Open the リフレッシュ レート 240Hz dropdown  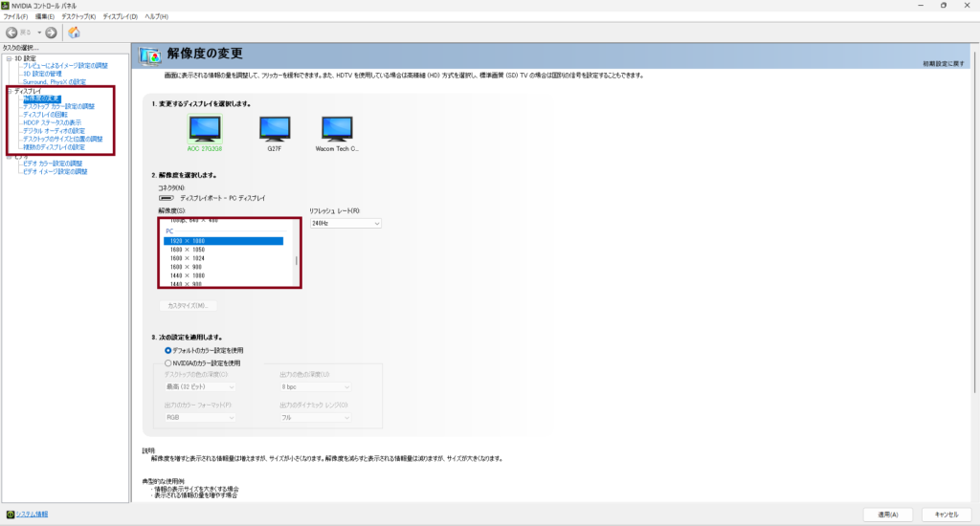coord(345,224)
